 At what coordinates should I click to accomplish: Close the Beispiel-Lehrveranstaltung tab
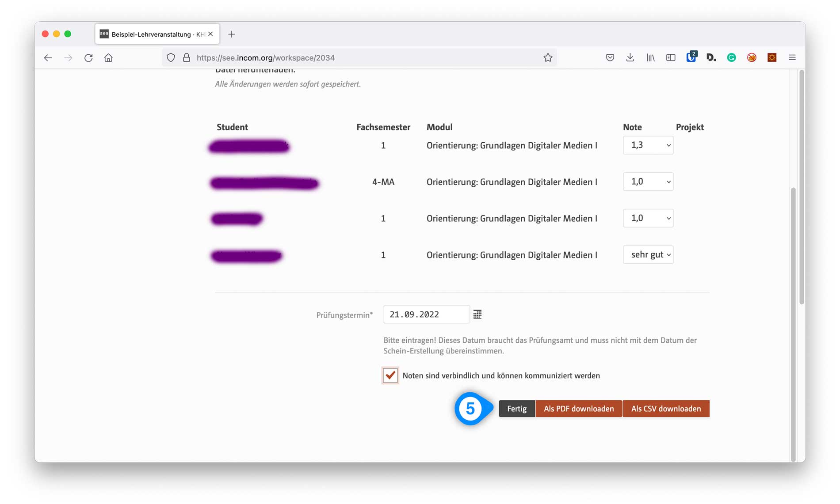click(210, 34)
